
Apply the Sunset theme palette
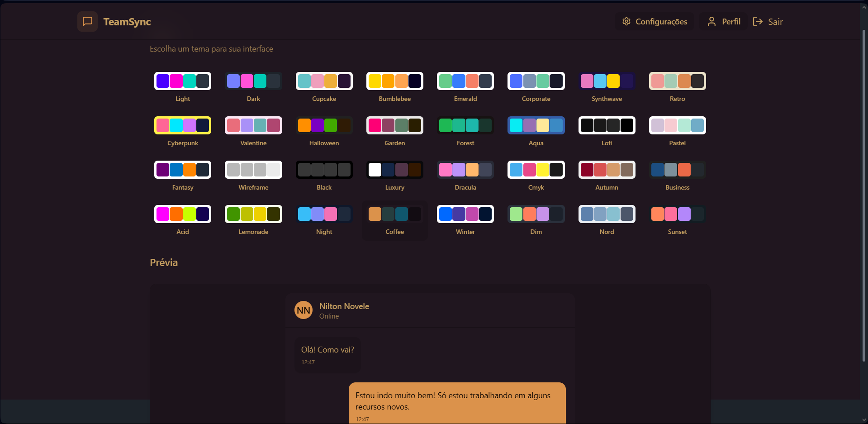click(678, 214)
